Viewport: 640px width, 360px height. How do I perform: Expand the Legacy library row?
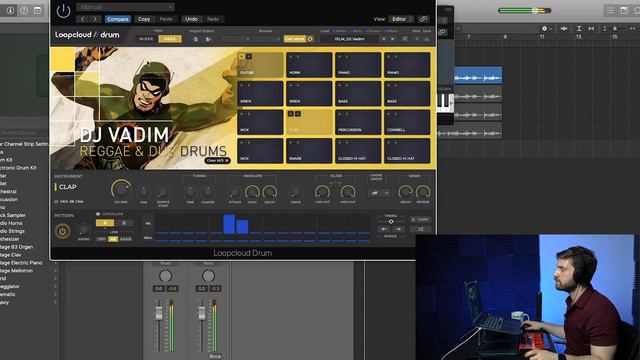pos(56,302)
